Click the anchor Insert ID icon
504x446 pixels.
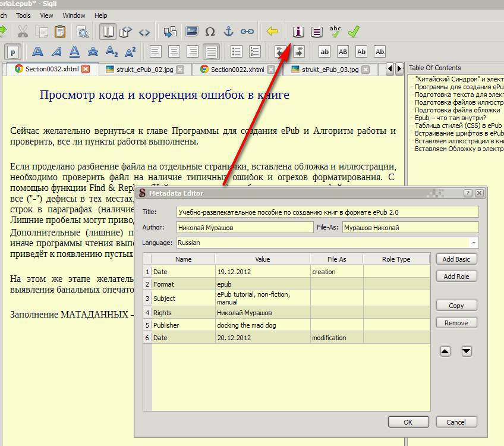pyautogui.click(x=228, y=32)
